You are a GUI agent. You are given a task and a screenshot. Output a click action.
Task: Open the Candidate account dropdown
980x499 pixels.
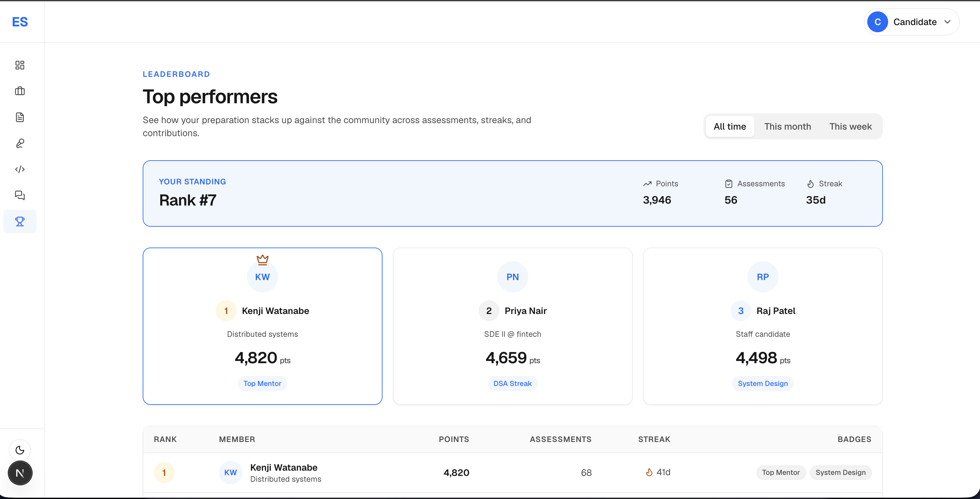pyautogui.click(x=912, y=22)
